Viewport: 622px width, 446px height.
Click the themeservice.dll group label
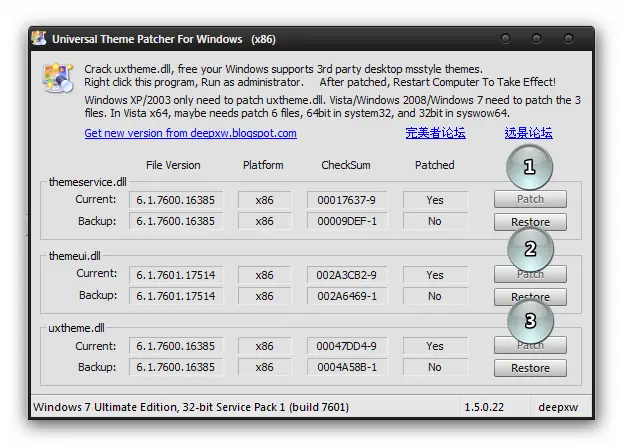[88, 182]
